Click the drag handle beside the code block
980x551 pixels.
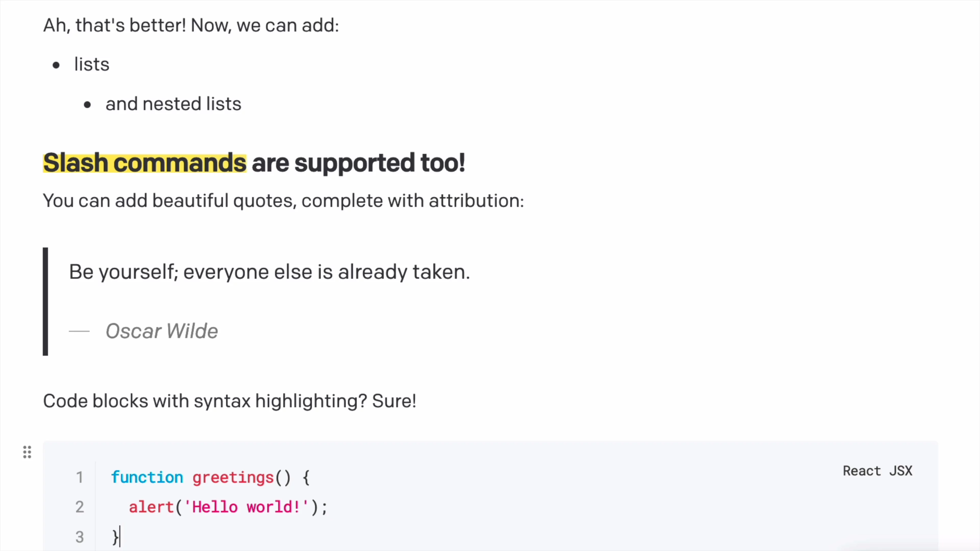[27, 452]
